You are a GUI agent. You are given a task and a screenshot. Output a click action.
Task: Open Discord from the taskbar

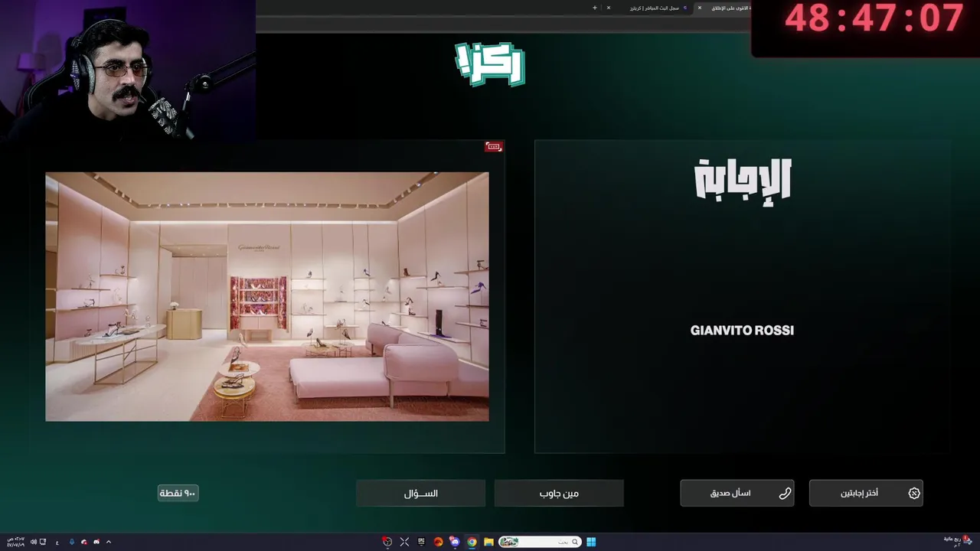(x=455, y=542)
